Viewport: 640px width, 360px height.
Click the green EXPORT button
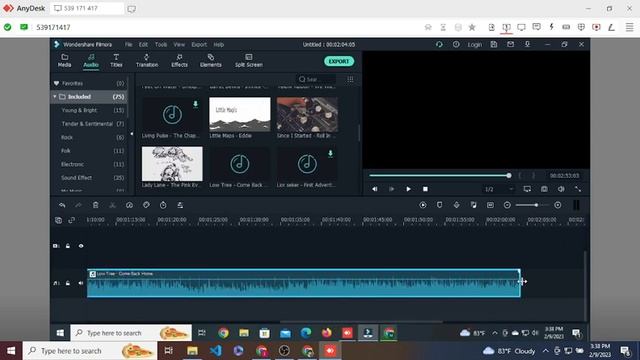click(339, 61)
